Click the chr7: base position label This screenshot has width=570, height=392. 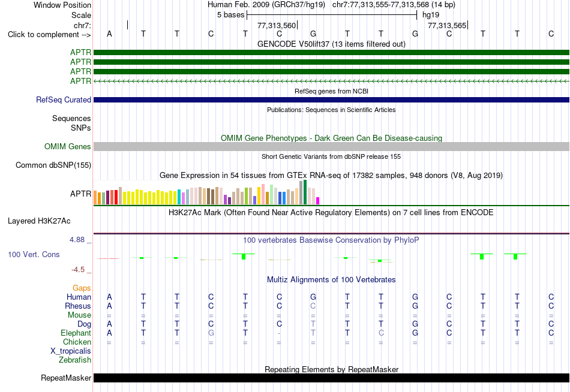click(x=82, y=25)
